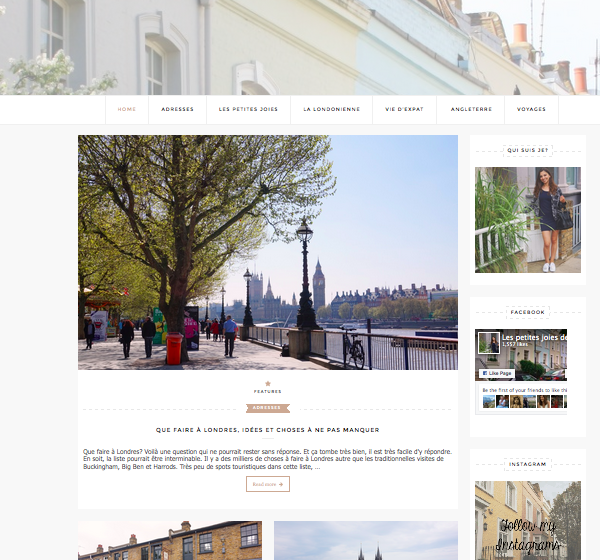This screenshot has width=600, height=560.
Task: Click the first Facebook friend avatar
Action: click(488, 401)
